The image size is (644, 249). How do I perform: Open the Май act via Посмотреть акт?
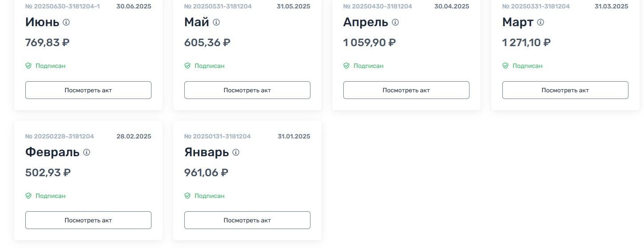click(x=247, y=90)
